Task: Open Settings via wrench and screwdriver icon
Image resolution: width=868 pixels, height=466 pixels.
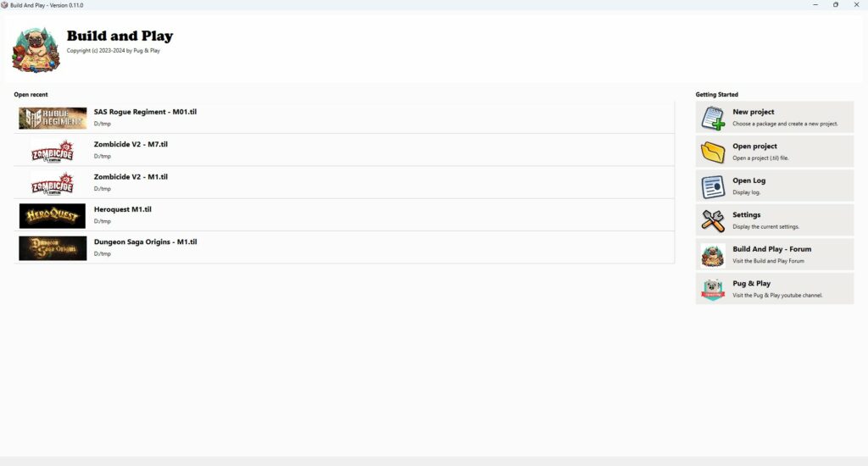Action: [713, 221]
